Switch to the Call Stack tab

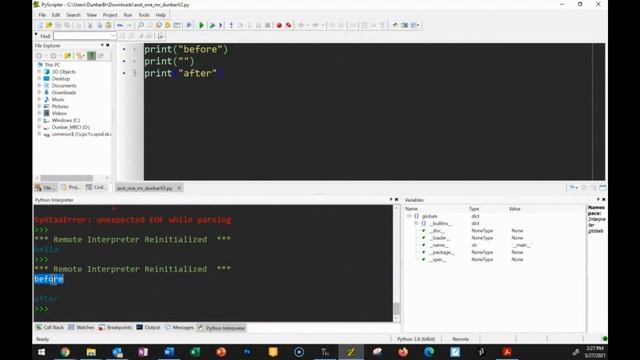50,327
